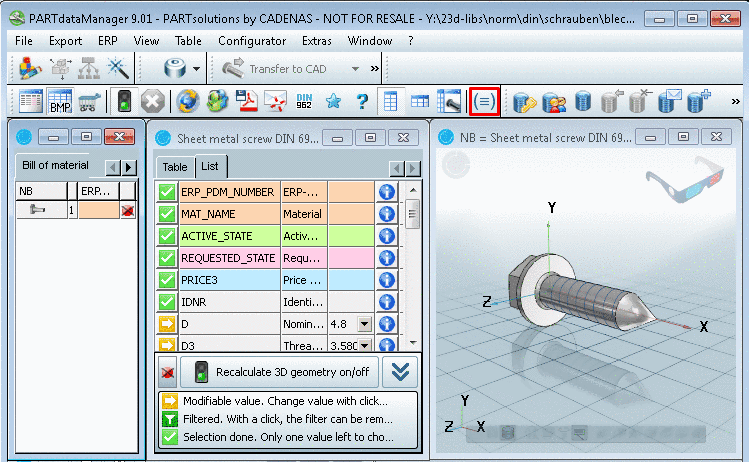Select the Bill of material tab
749x462 pixels.
coord(55,165)
